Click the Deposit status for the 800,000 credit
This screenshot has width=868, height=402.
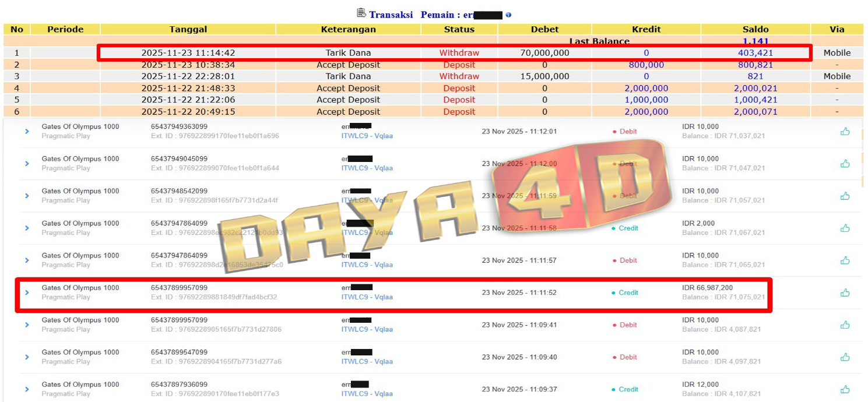pos(459,65)
